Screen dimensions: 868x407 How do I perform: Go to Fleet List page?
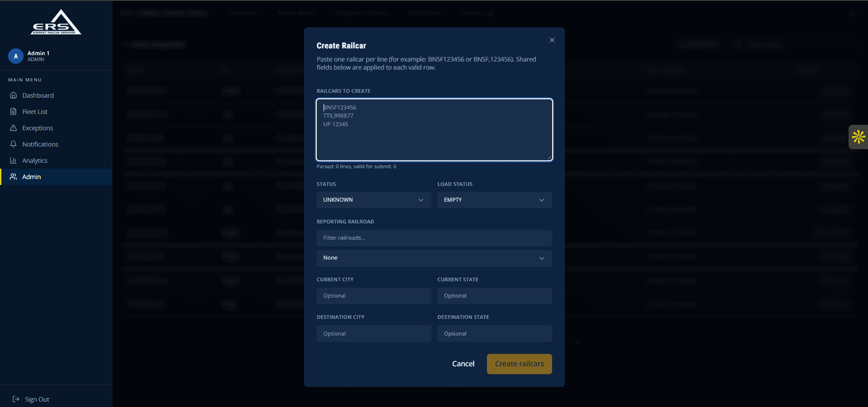click(56, 112)
